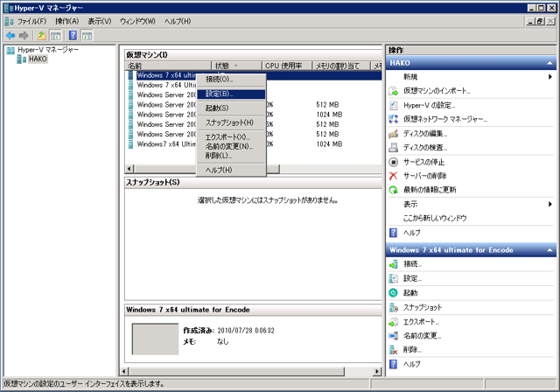The width and height of the screenshot is (560, 392).
Task: Choose エクスポート(X) in the context menu
Action: tap(231, 137)
